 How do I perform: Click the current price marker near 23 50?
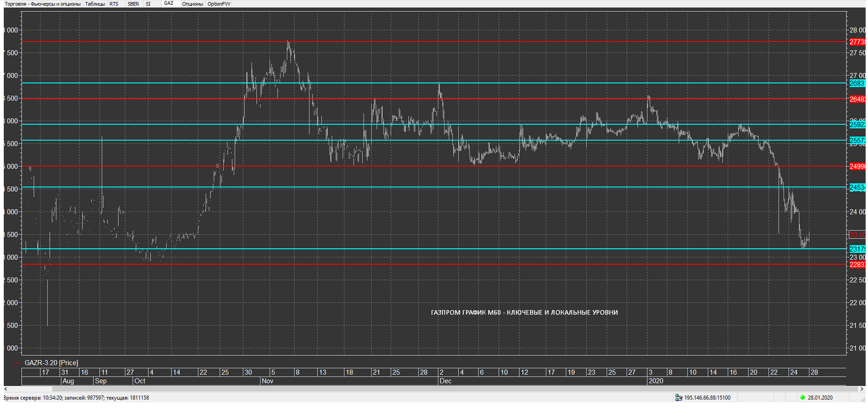pos(857,235)
